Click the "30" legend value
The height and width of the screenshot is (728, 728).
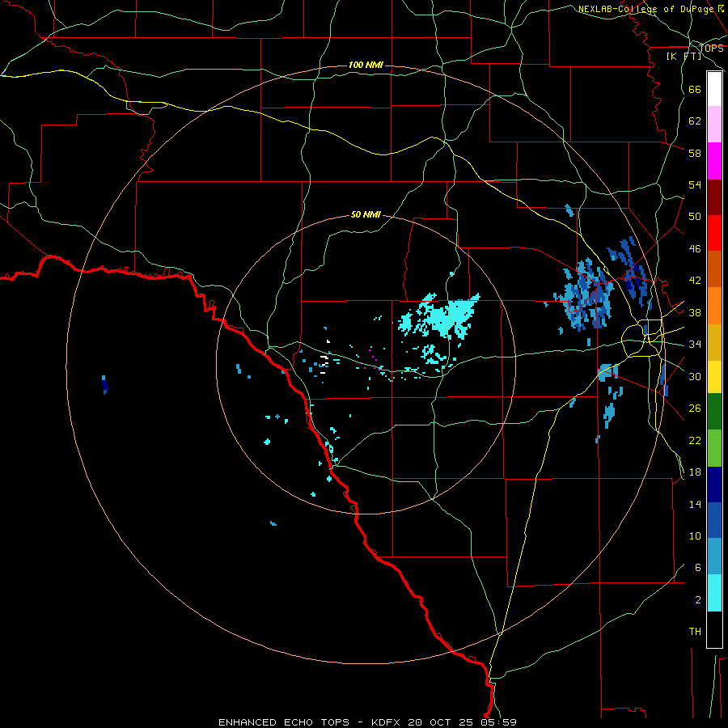695,376
